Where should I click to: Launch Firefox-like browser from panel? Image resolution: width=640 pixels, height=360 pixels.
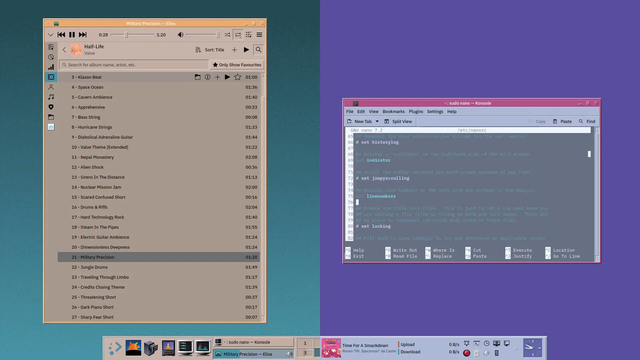tap(133, 348)
